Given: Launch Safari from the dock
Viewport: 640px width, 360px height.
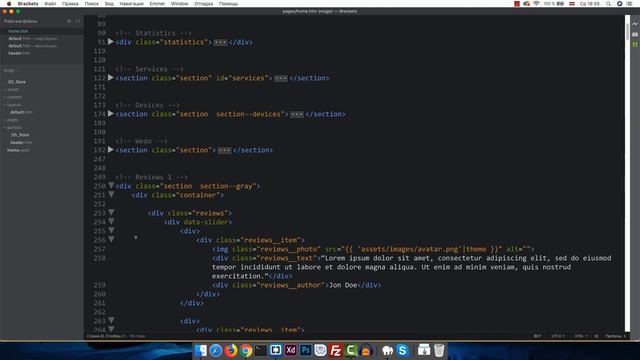Looking at the screenshot, I should [x=216, y=350].
